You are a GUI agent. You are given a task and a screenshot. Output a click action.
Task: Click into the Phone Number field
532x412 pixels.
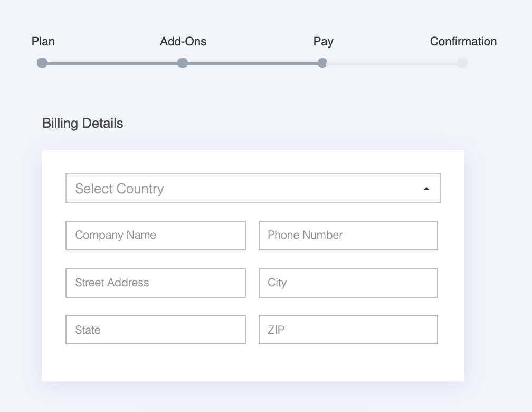point(348,236)
